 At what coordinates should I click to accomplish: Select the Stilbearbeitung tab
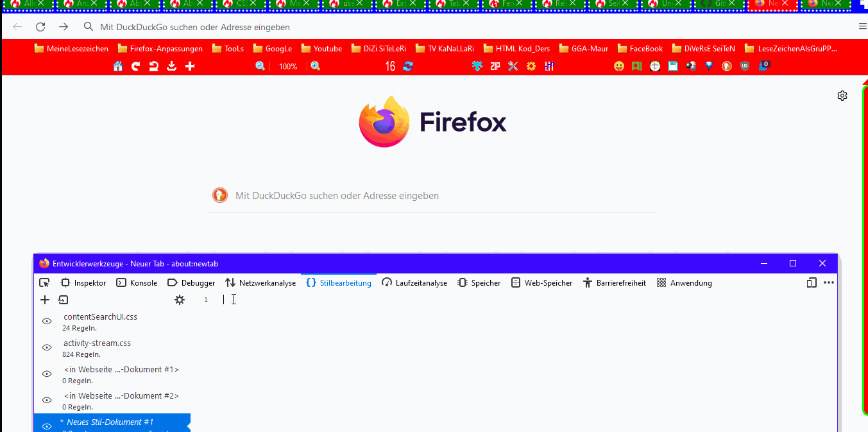[x=339, y=282]
